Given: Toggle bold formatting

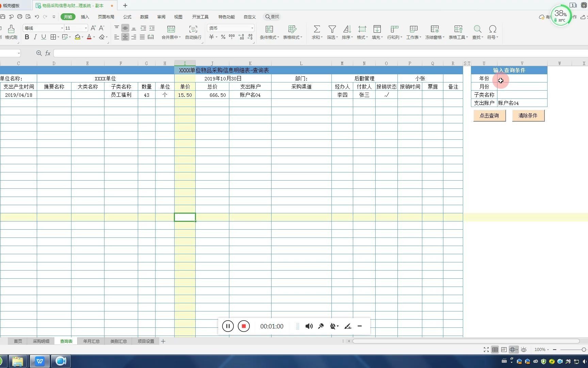Looking at the screenshot, I should [x=27, y=37].
